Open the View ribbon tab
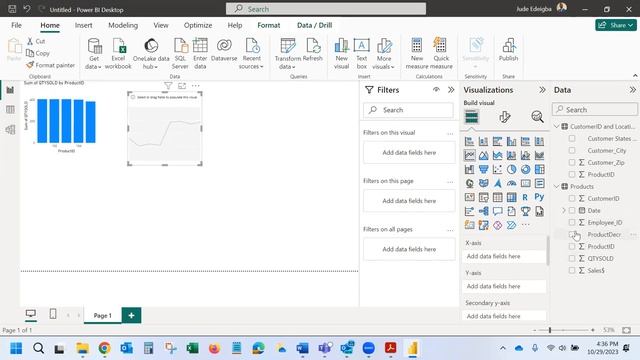The width and height of the screenshot is (640, 360). pos(161,25)
